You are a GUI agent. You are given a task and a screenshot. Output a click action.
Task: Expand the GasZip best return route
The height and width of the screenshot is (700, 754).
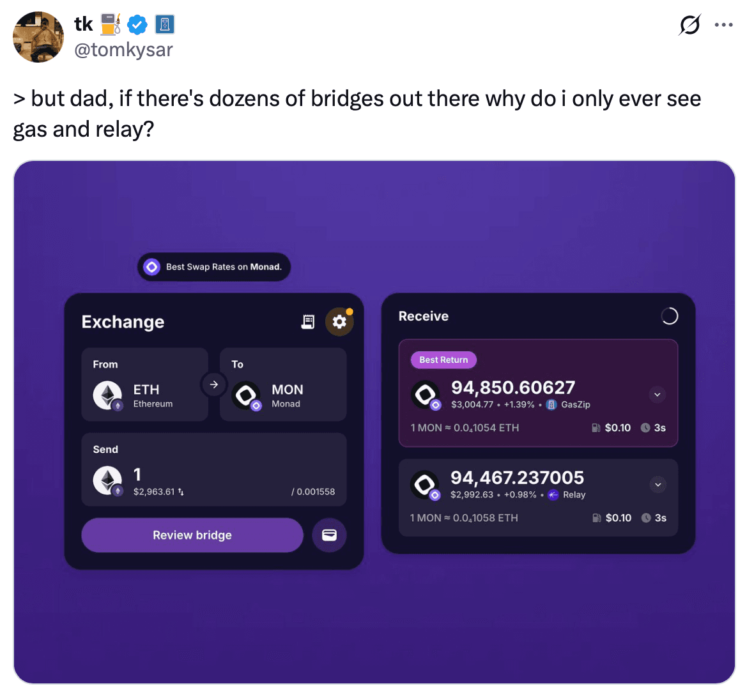coord(657,395)
